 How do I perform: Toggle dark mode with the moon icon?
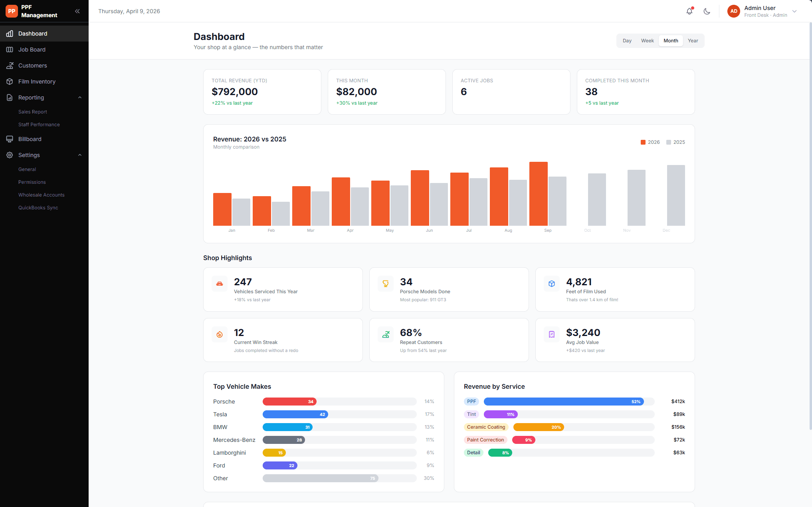[707, 11]
